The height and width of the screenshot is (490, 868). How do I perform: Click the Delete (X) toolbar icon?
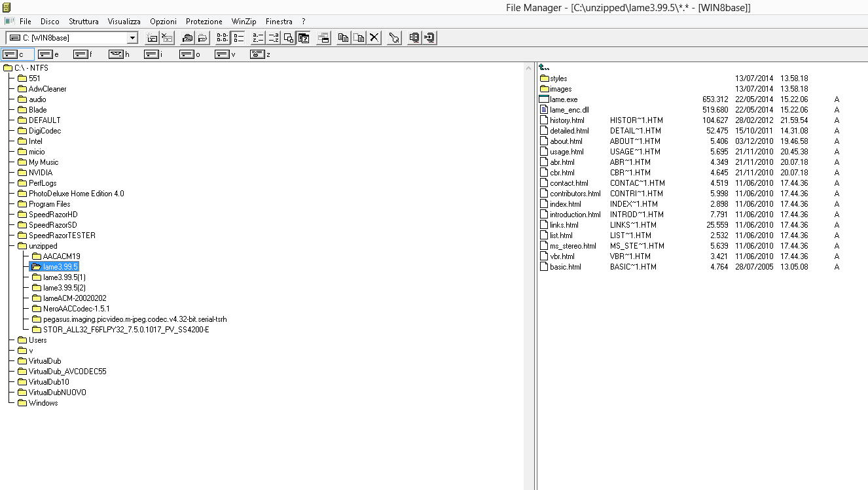pos(374,38)
